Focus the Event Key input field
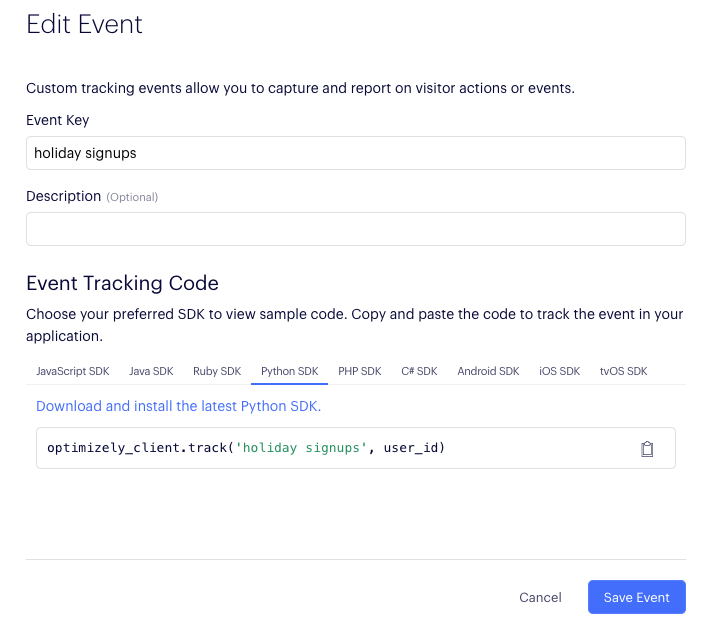This screenshot has height=634, width=713. pyautogui.click(x=356, y=153)
